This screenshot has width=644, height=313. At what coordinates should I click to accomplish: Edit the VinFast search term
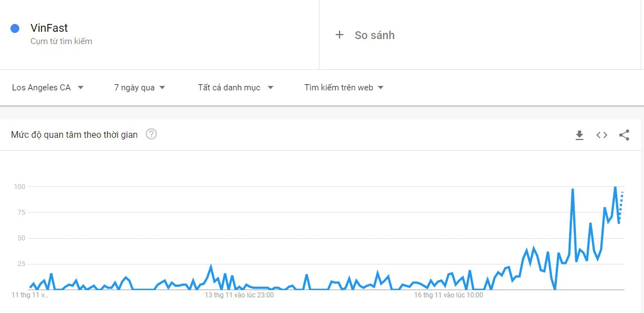(49, 28)
